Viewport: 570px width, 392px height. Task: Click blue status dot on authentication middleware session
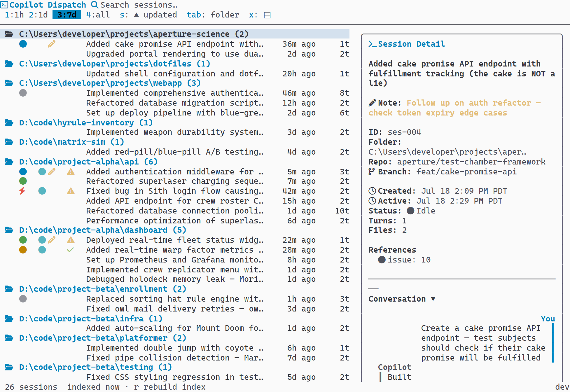point(23,172)
